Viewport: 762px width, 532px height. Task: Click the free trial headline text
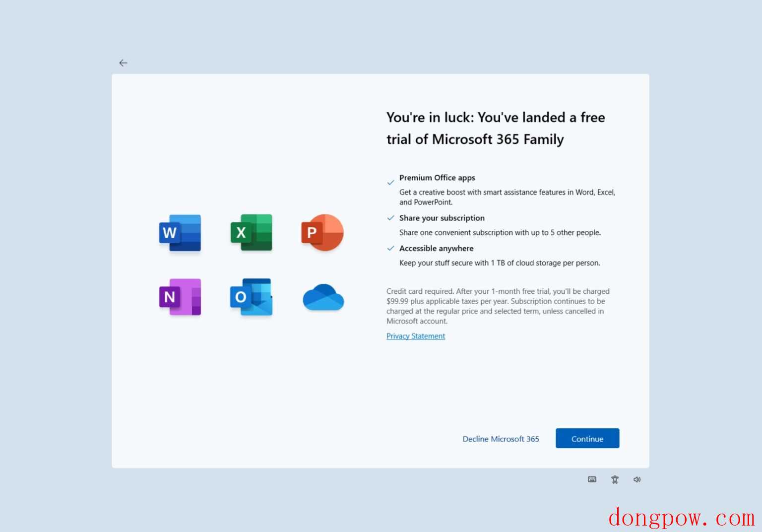(x=496, y=128)
